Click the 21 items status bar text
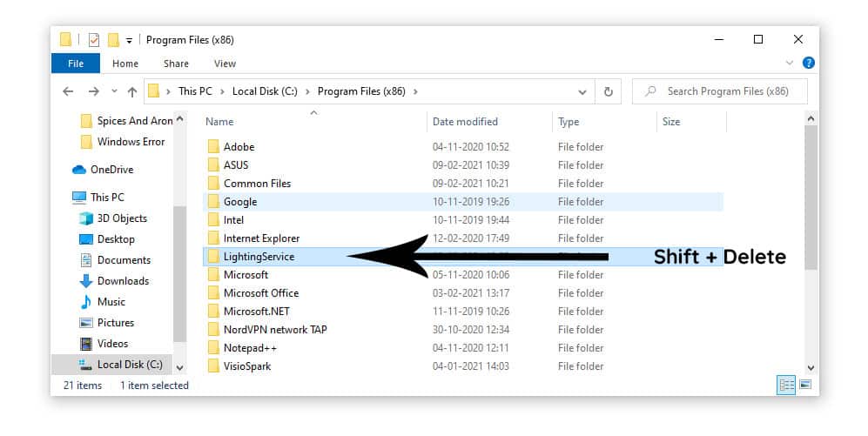The image size is (868, 436). [83, 386]
